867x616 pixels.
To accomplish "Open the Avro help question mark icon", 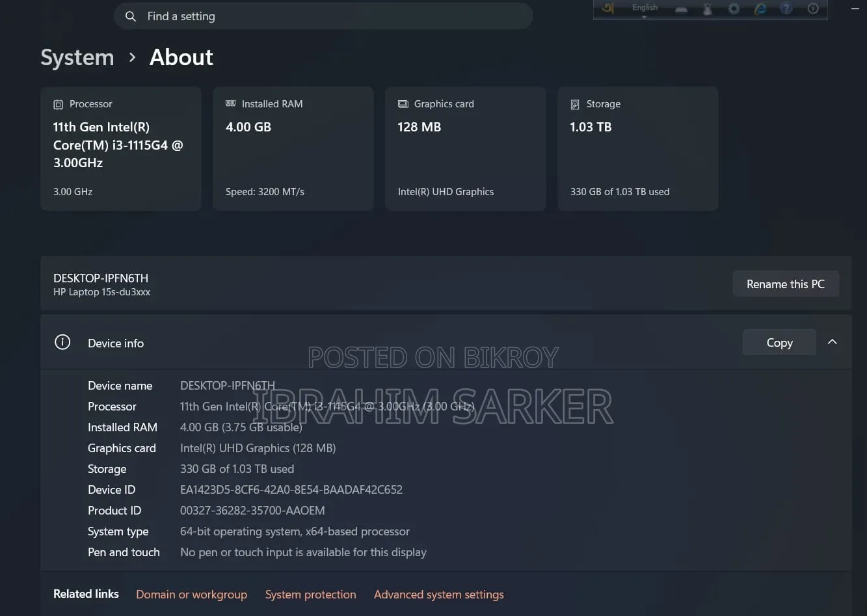I will [786, 9].
